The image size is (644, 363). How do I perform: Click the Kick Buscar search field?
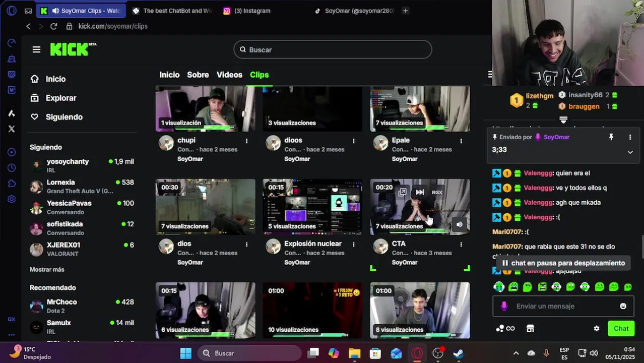tap(333, 49)
